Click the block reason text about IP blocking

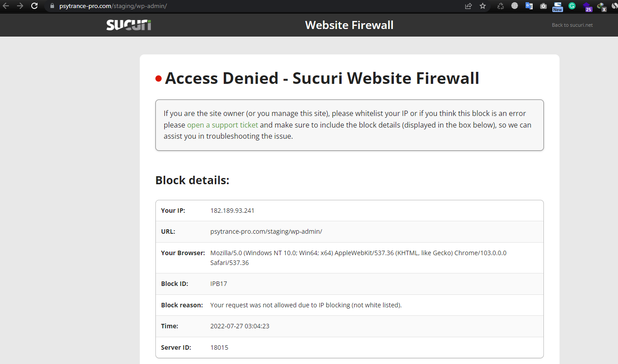(306, 305)
